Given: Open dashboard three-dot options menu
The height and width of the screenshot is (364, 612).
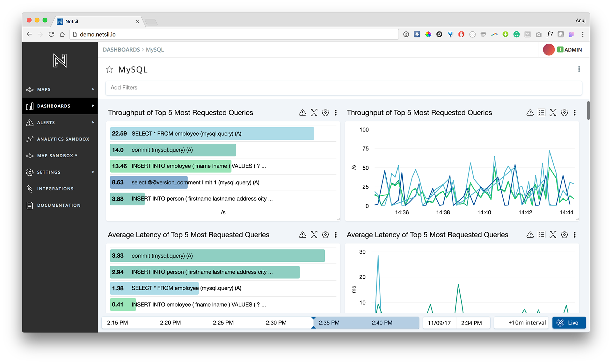Looking at the screenshot, I should pyautogui.click(x=579, y=69).
